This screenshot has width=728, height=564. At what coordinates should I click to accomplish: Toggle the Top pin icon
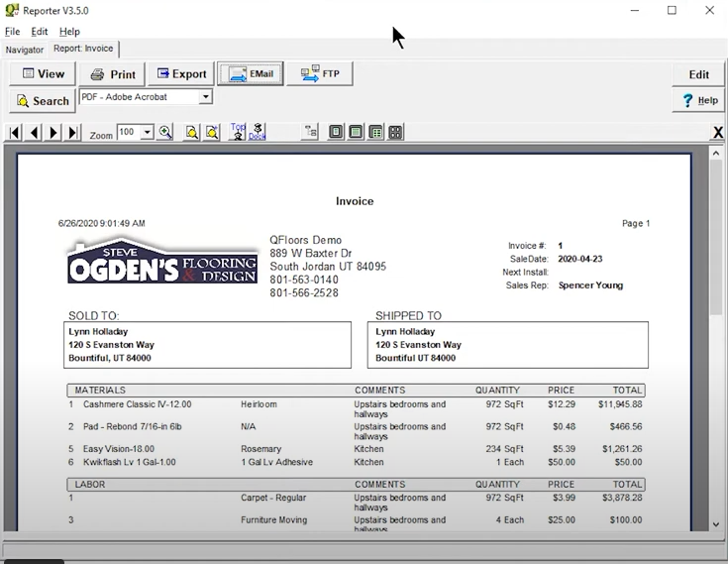pos(238,132)
